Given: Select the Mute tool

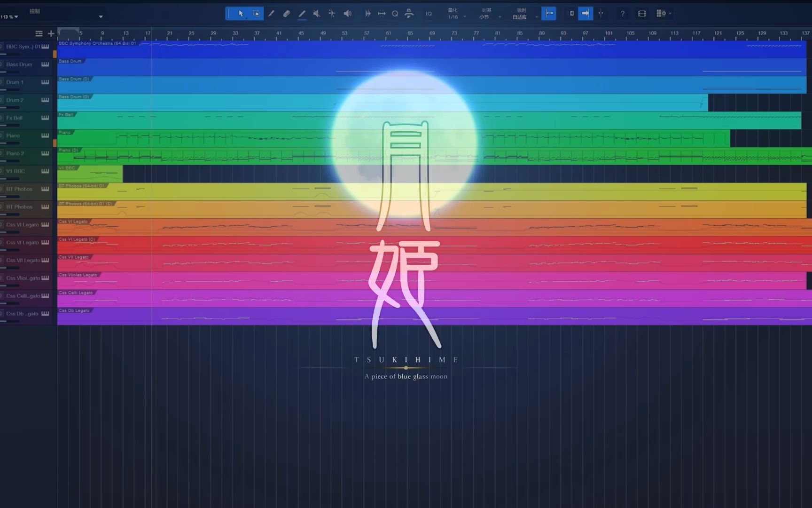Looking at the screenshot, I should [x=317, y=14].
